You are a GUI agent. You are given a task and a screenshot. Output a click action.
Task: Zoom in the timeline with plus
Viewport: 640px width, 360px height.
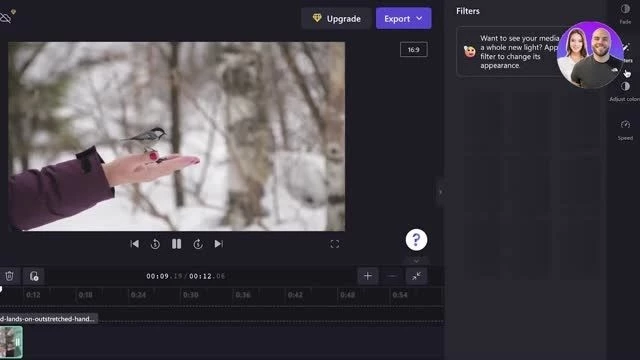(367, 276)
